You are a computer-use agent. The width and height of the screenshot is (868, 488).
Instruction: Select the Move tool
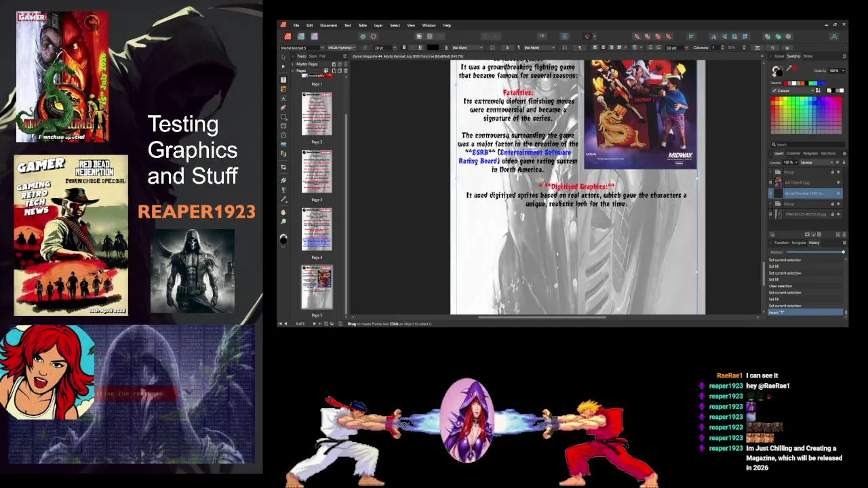(x=283, y=57)
